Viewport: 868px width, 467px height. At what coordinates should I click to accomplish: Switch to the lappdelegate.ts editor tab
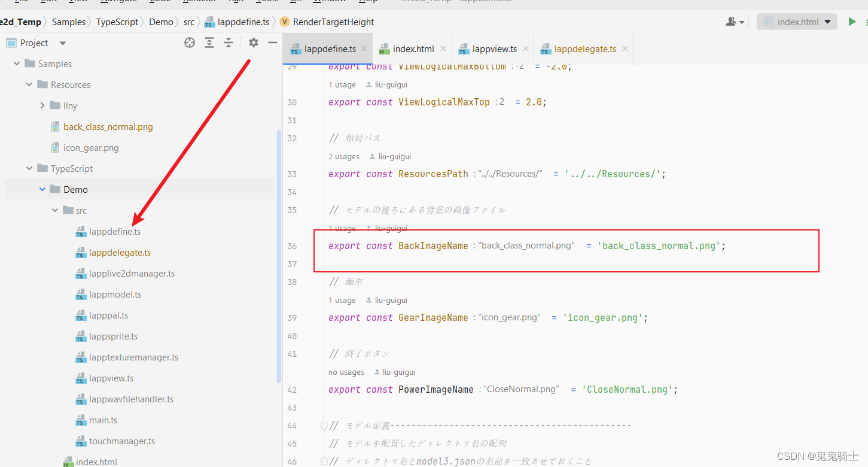tap(584, 49)
